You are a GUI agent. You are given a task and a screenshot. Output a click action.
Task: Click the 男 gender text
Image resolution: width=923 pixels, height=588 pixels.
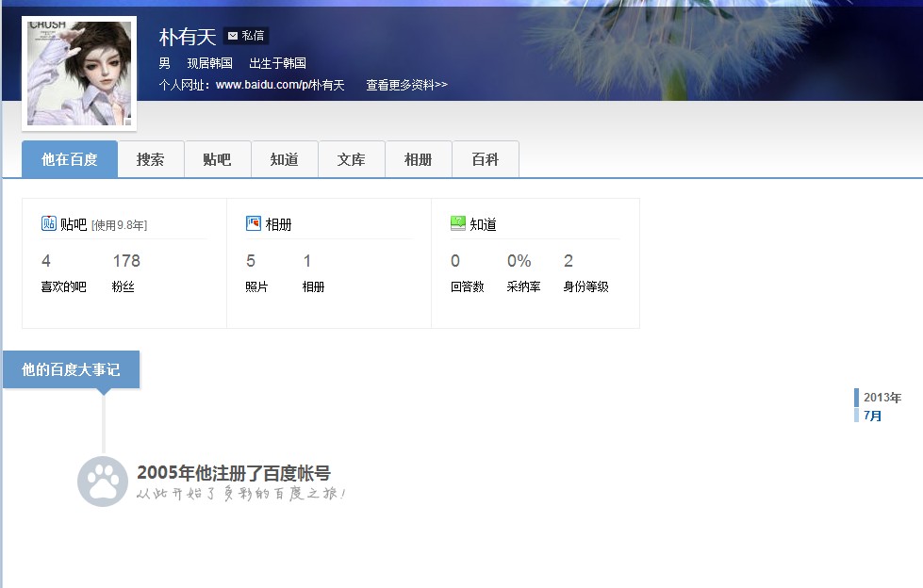165,63
